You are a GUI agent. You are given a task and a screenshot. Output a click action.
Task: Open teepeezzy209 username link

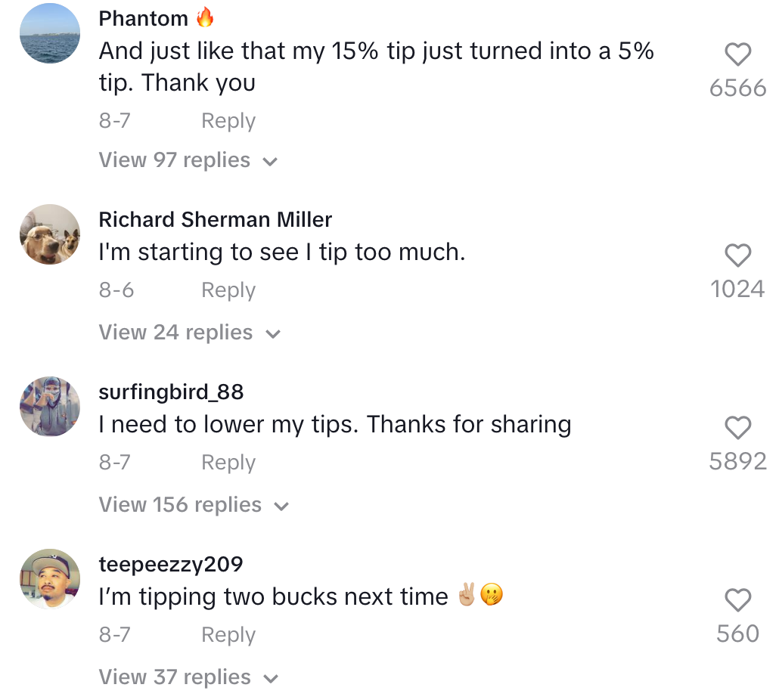pos(171,565)
